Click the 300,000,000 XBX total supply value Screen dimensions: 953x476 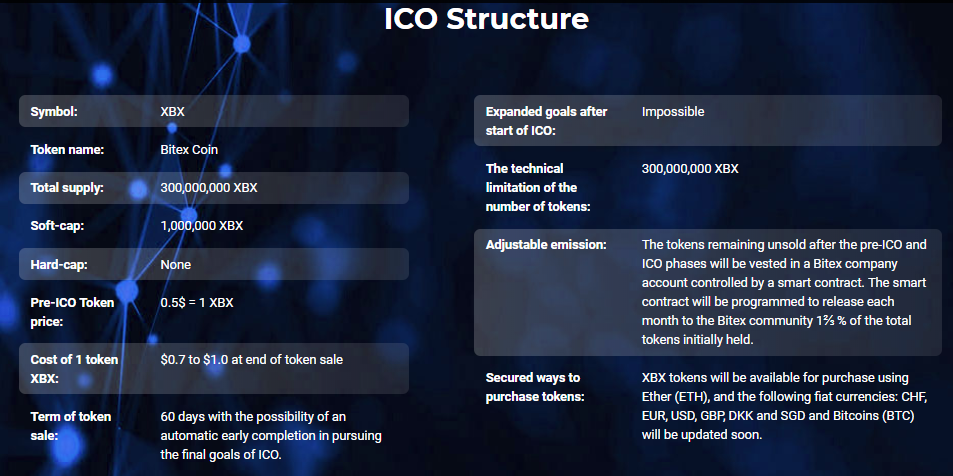[x=209, y=188]
